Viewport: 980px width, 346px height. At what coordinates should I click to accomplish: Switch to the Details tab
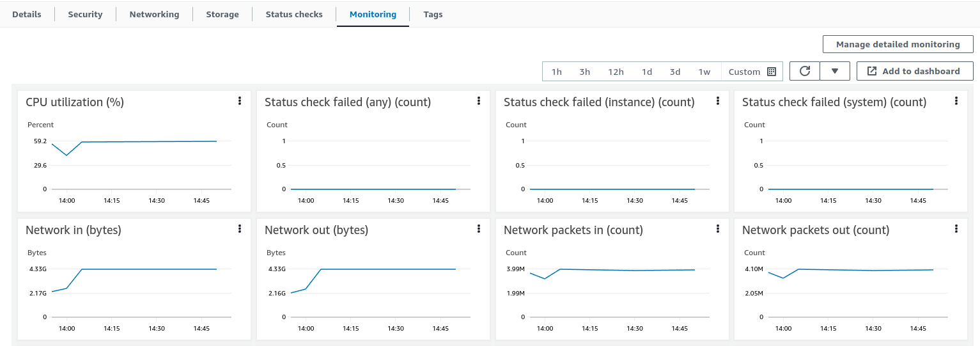point(27,14)
